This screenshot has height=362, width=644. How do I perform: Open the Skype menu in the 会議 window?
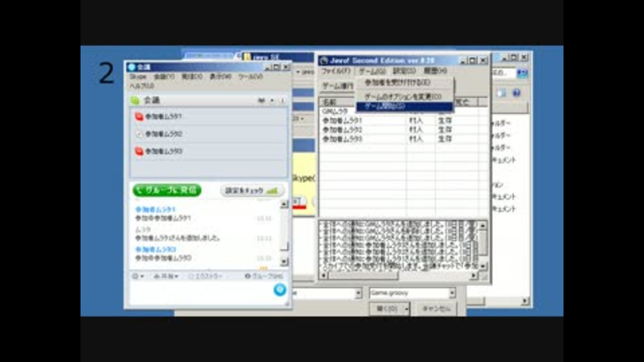tap(138, 76)
